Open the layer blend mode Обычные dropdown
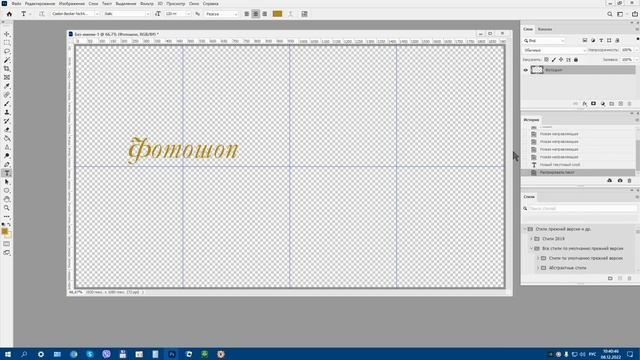The image size is (640, 360). [555, 50]
